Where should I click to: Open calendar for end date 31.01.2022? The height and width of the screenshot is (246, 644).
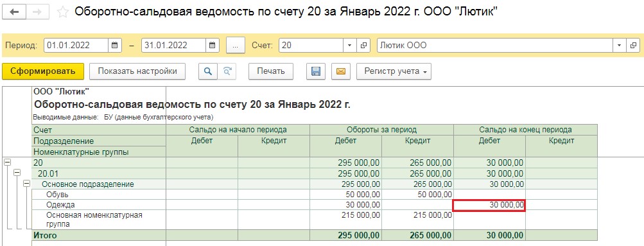(212, 45)
